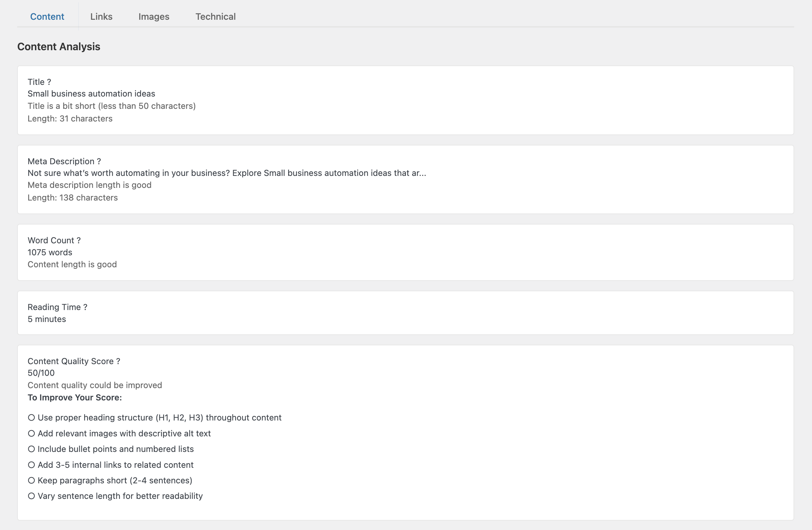Open the Title help tooltip
The width and height of the screenshot is (812, 530).
pos(50,82)
